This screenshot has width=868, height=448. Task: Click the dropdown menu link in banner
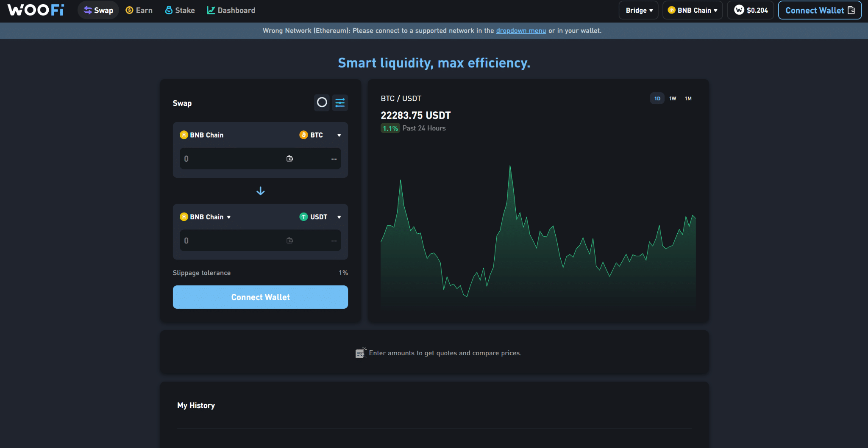[x=521, y=30]
